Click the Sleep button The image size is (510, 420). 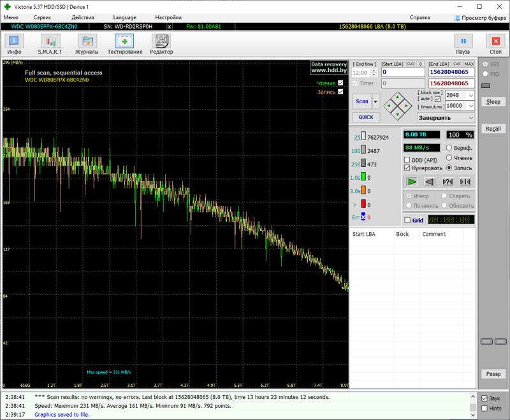[493, 102]
